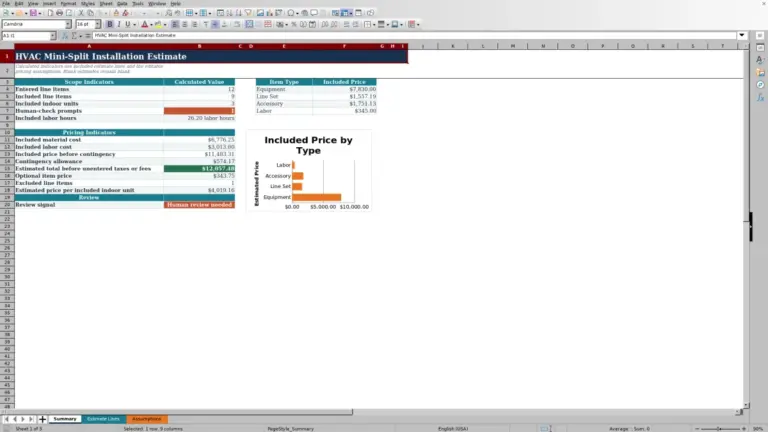Screen dimensions: 768x432
Task: Select the 'Human review needed' cell
Action: (x=199, y=205)
